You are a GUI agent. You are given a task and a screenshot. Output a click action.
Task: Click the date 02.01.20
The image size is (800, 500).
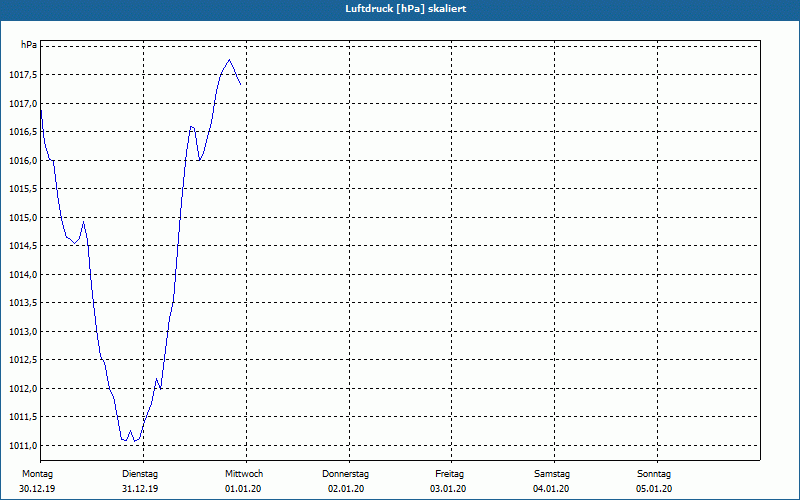coord(346,489)
